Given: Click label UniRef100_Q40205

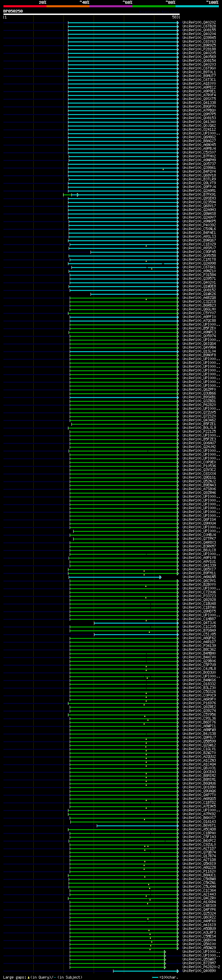Looking at the screenshot, I should [x=199, y=53].
